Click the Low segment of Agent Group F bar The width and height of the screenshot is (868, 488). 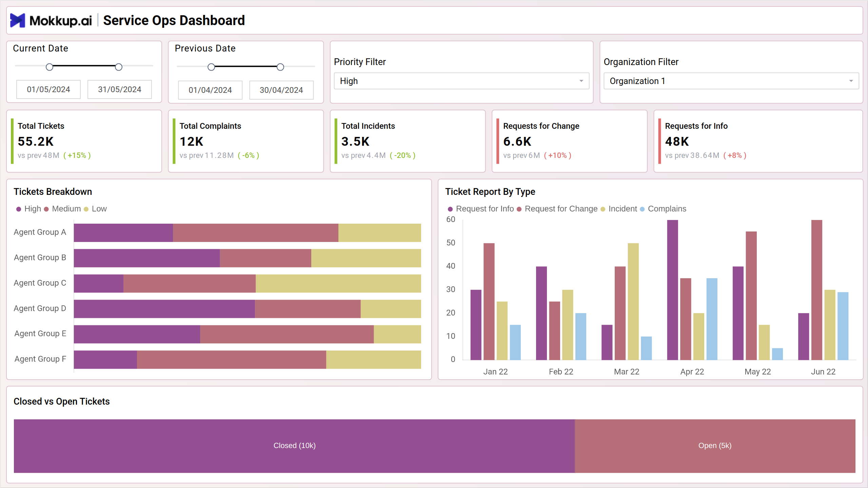coord(374,360)
